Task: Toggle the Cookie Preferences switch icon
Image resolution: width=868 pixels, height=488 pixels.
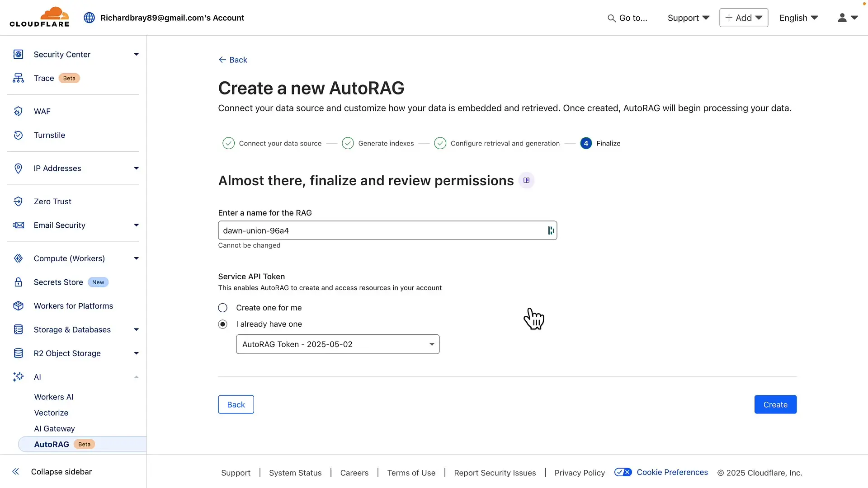Action: pos(623,472)
